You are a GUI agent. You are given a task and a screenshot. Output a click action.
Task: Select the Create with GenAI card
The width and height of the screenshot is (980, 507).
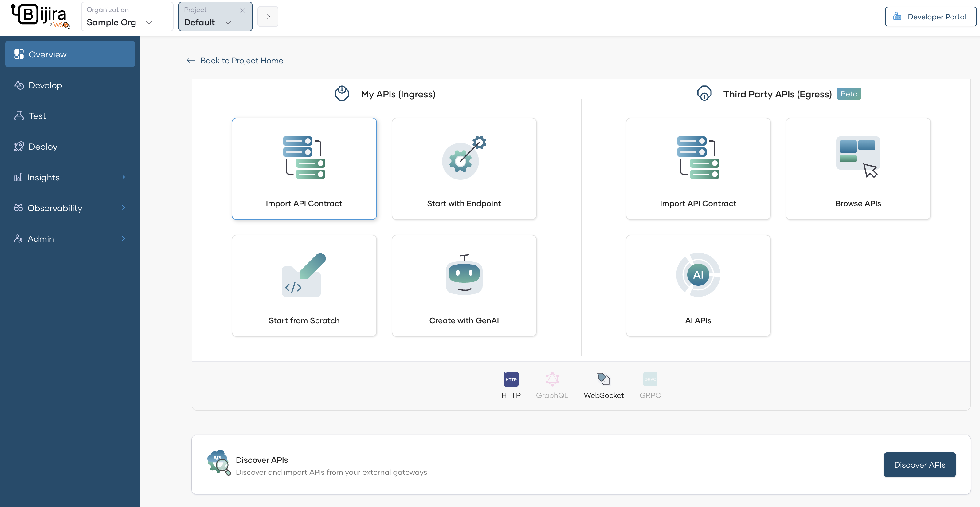pyautogui.click(x=464, y=286)
